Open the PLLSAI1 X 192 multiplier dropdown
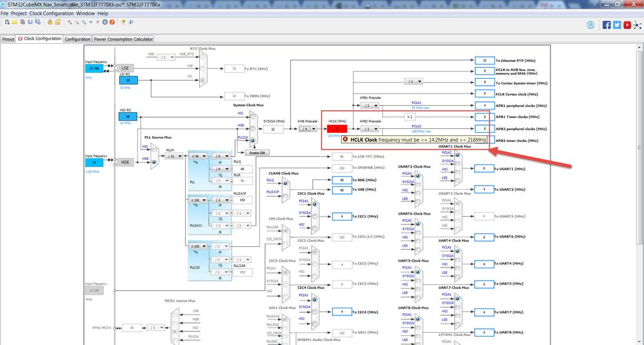 coord(199,201)
